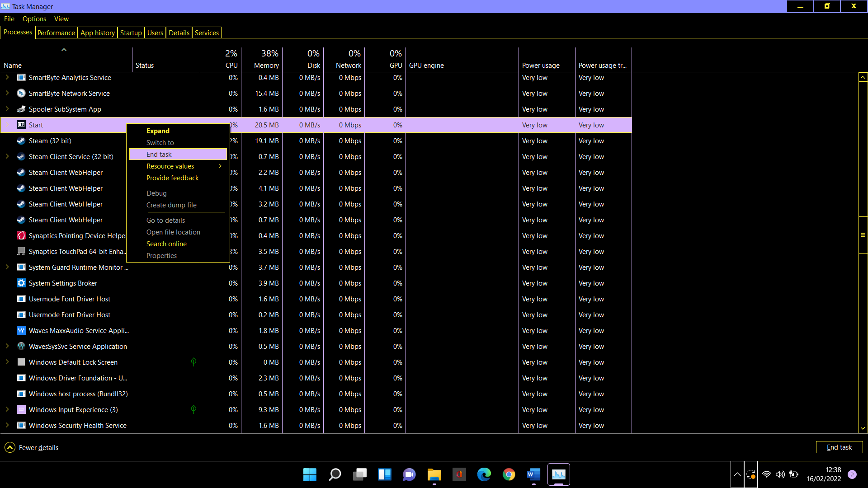
Task: Open Task View on the taskbar
Action: tap(360, 474)
